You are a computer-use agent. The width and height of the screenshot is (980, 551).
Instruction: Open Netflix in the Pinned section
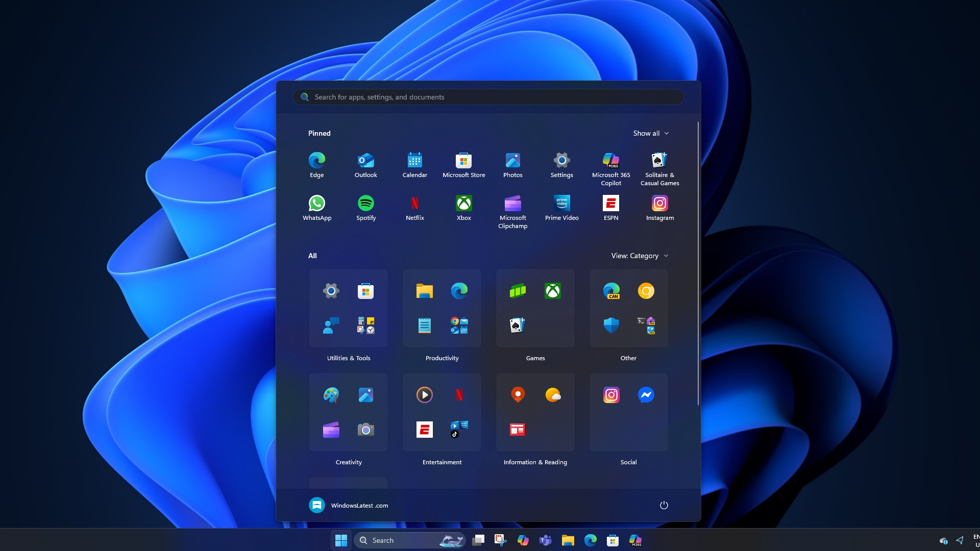point(414,208)
